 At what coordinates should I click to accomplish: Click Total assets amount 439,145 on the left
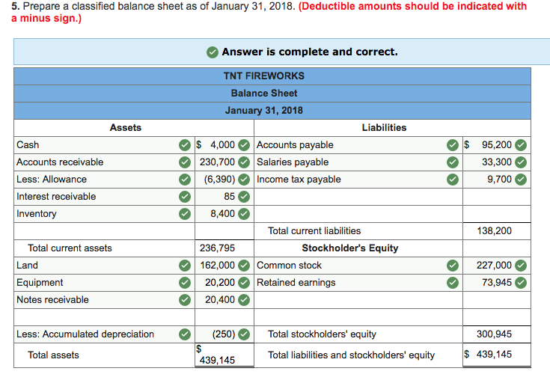[x=217, y=361]
